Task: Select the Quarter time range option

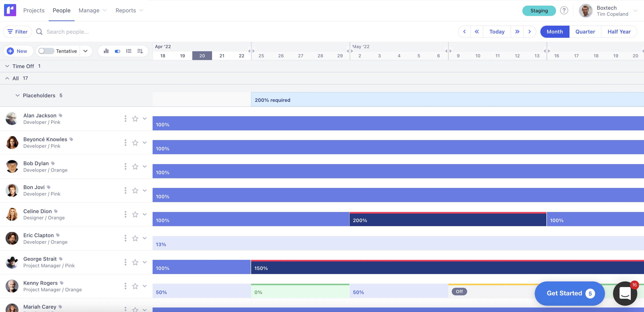Action: [585, 32]
